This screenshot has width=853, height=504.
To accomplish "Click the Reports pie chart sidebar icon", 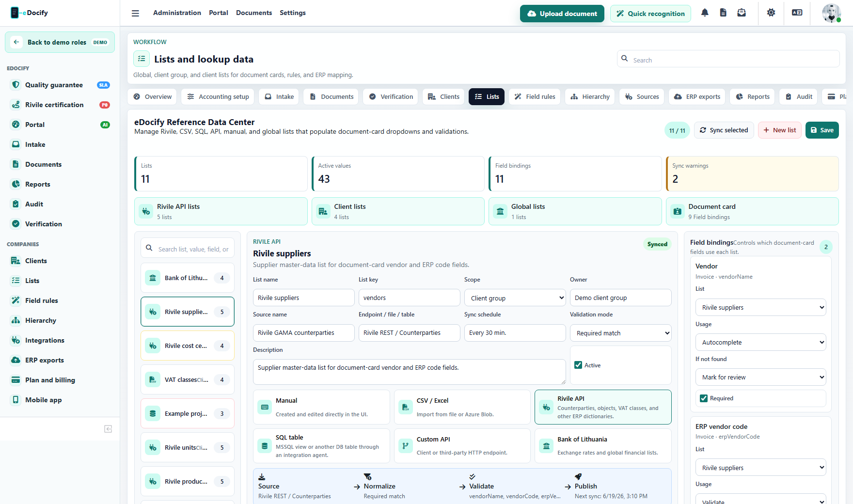I will tap(16, 184).
